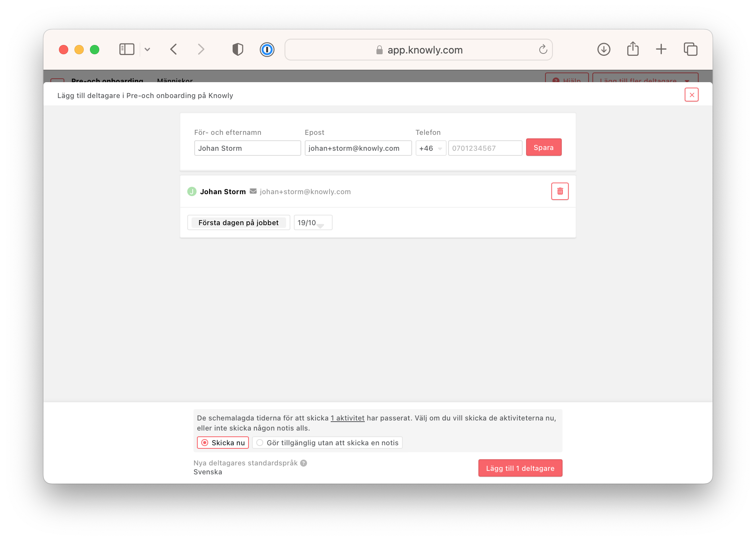Image resolution: width=756 pixels, height=541 pixels.
Task: Click the share icon in Safari
Action: 633,49
